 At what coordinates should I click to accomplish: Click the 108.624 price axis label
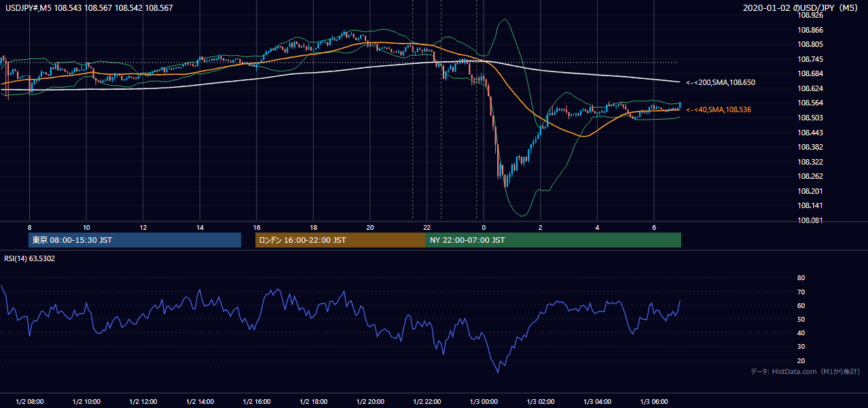pos(810,88)
